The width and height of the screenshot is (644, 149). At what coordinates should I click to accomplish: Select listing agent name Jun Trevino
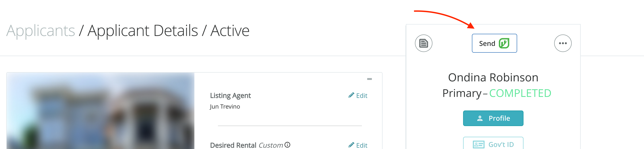[x=225, y=106]
